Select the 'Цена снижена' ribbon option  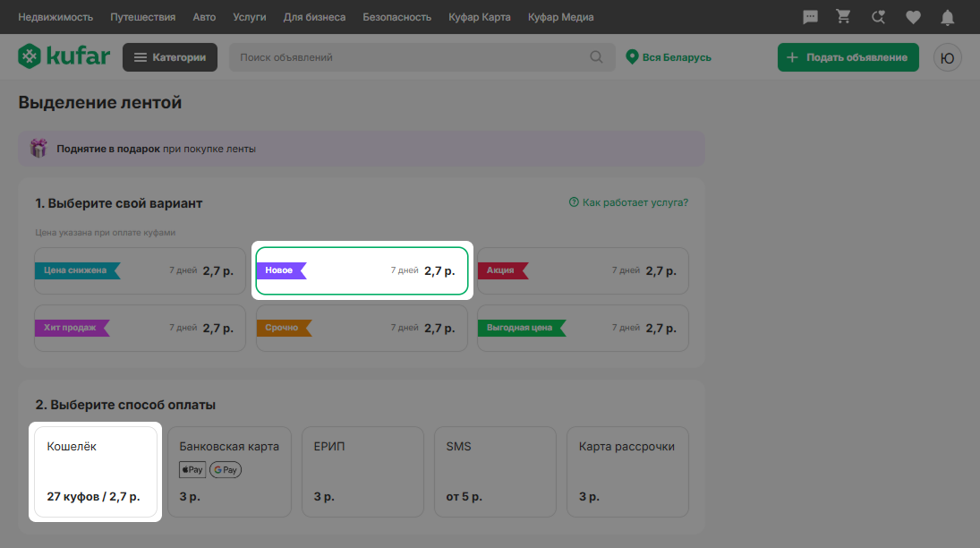tap(140, 271)
